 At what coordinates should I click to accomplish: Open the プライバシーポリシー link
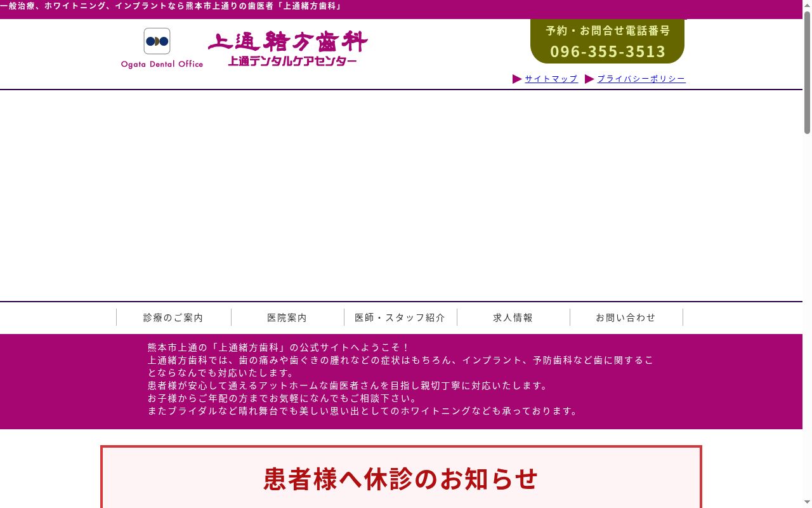(641, 79)
